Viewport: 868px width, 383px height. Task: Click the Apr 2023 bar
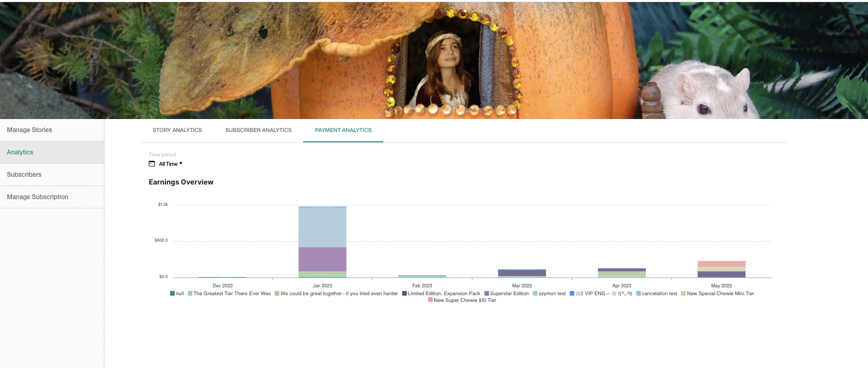[x=622, y=273]
